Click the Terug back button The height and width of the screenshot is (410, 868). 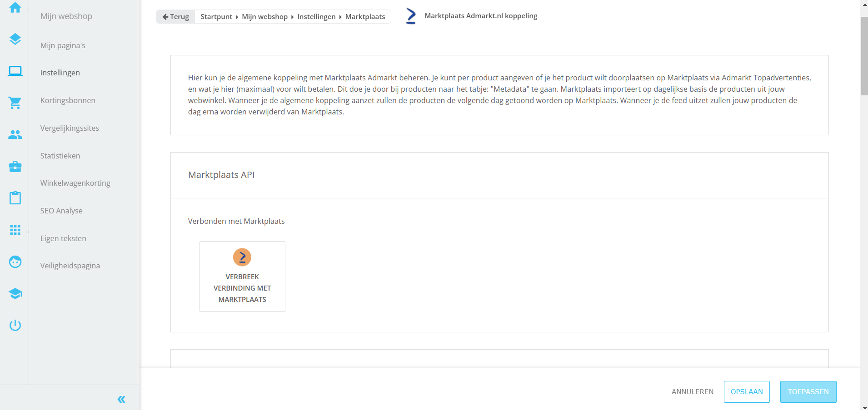[176, 17]
